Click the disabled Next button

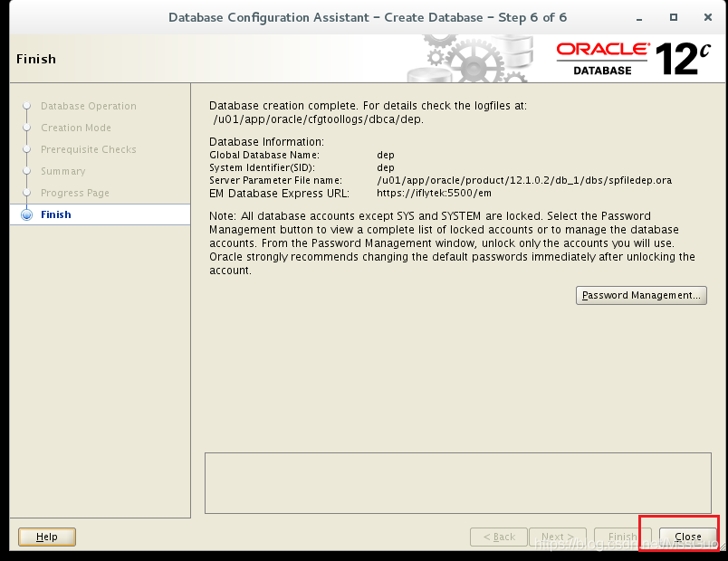(558, 536)
